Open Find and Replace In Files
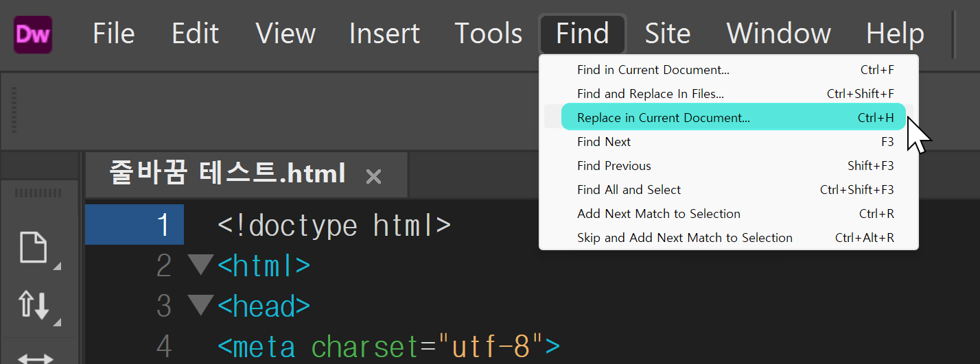Viewport: 980px width, 364px height. 650,94
